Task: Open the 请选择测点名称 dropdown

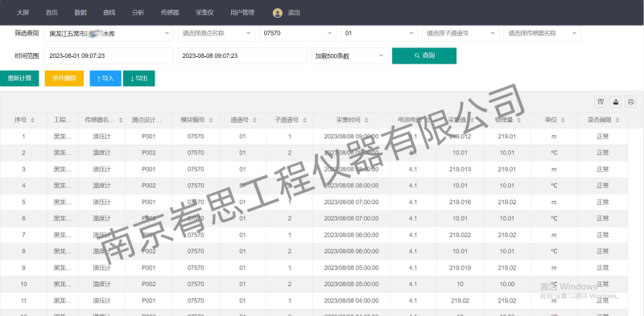Action: click(216, 33)
